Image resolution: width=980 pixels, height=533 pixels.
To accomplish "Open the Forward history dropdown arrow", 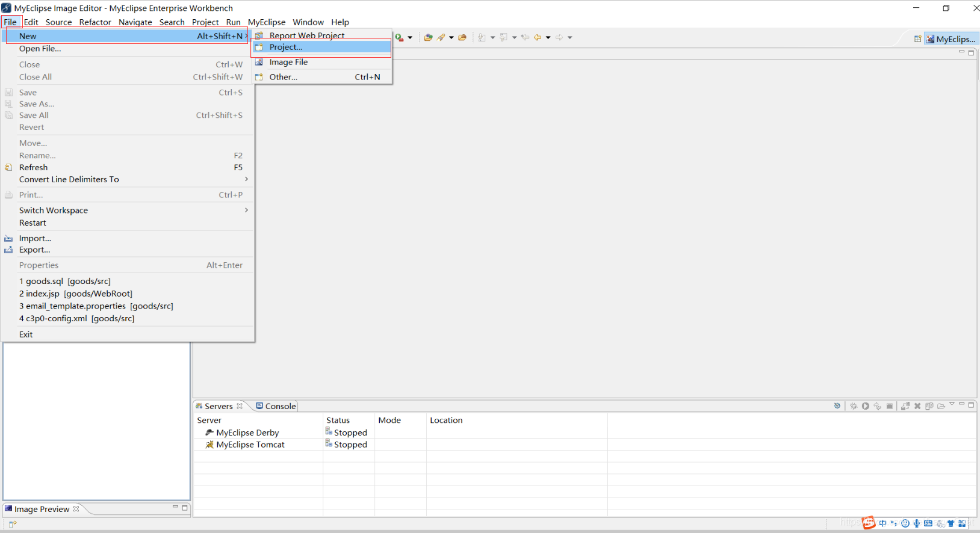I will tap(569, 37).
